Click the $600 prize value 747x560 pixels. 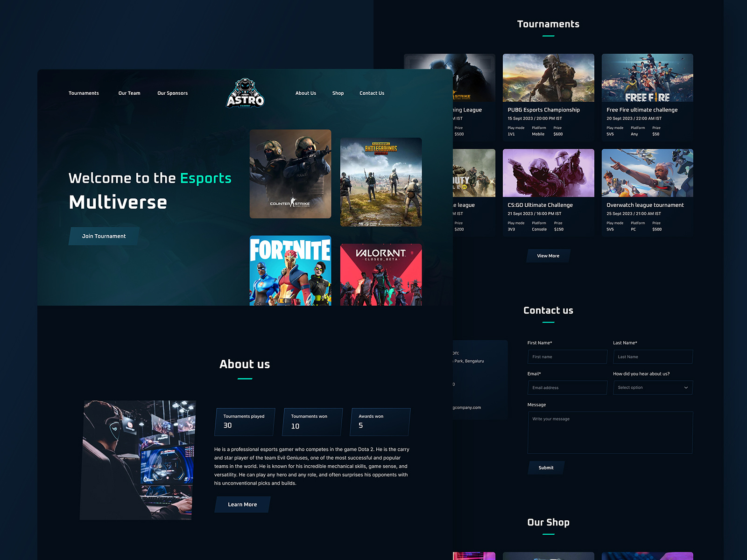[x=558, y=134]
